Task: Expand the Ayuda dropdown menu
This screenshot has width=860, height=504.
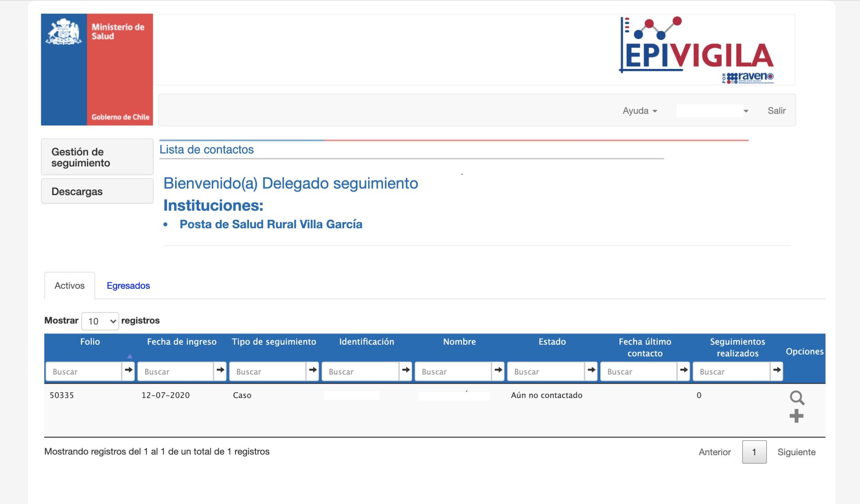Action: pos(639,111)
